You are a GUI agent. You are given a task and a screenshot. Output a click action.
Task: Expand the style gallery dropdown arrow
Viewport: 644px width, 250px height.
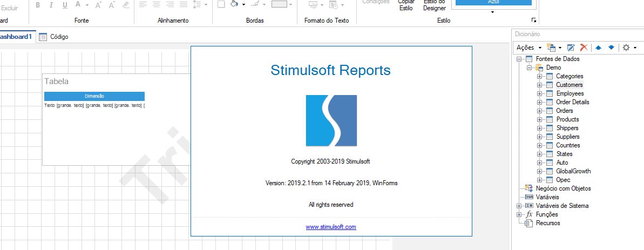coord(492,12)
